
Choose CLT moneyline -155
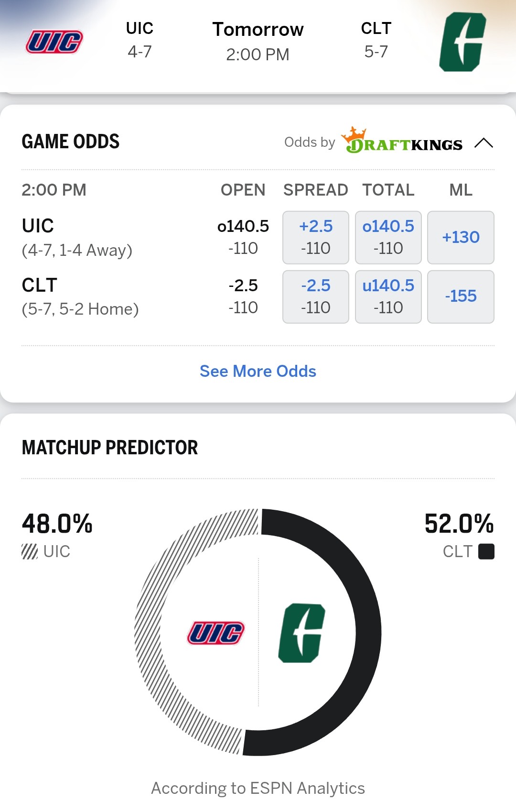[461, 296]
